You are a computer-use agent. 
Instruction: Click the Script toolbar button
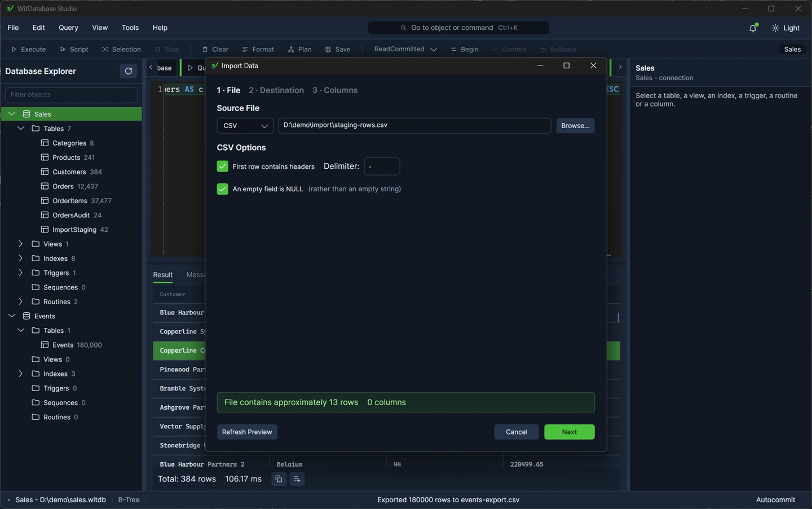[x=74, y=50]
